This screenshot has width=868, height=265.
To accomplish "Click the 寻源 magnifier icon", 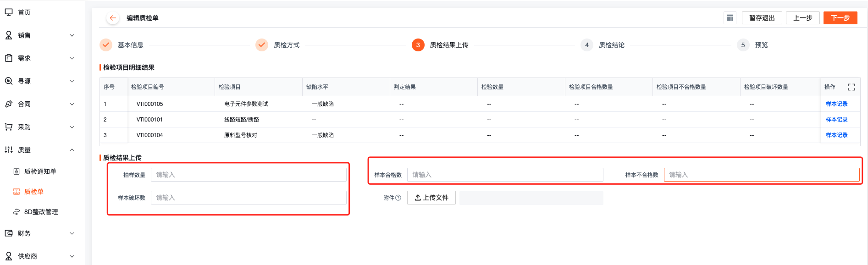I will [9, 81].
